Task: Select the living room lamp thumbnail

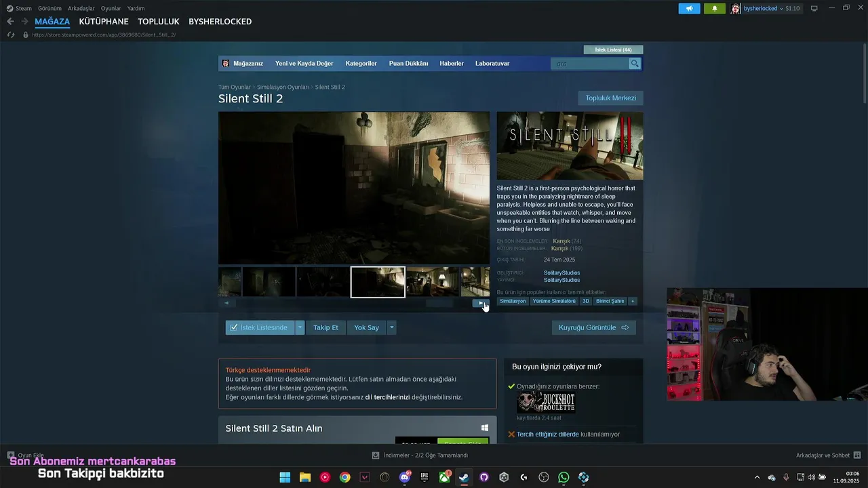Action: (x=433, y=282)
